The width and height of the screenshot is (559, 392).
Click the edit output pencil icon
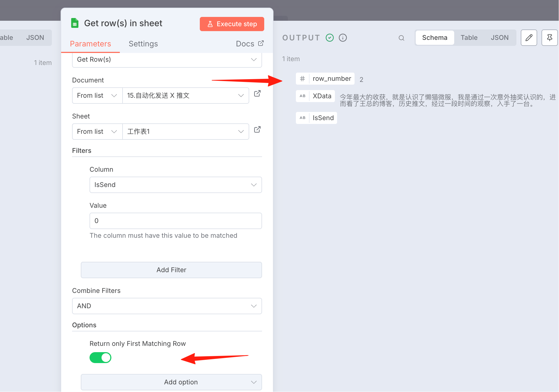[x=529, y=38]
